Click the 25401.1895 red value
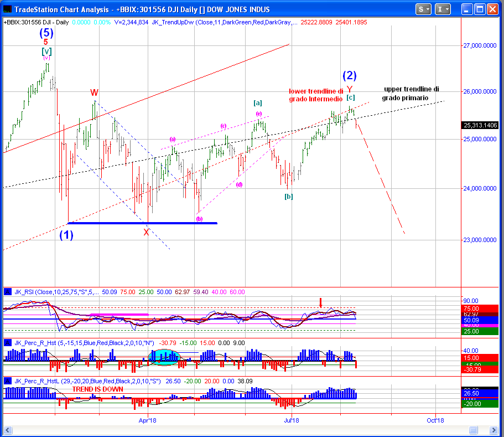The image size is (504, 437). 351,22
